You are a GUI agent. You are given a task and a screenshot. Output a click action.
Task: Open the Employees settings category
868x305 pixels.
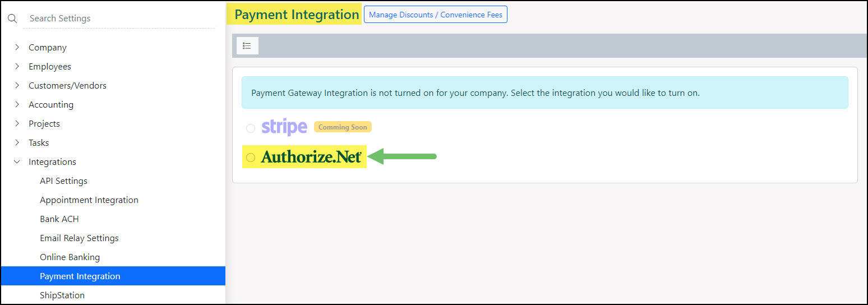click(50, 67)
